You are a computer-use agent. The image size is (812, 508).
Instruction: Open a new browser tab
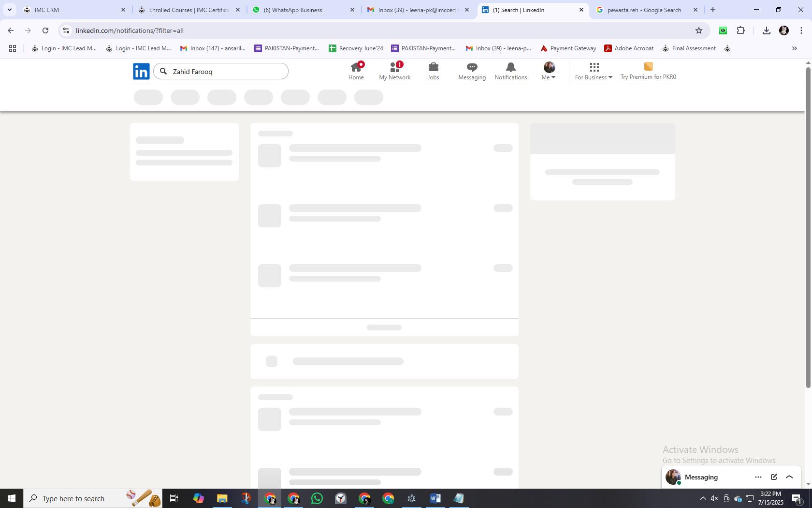pos(713,10)
